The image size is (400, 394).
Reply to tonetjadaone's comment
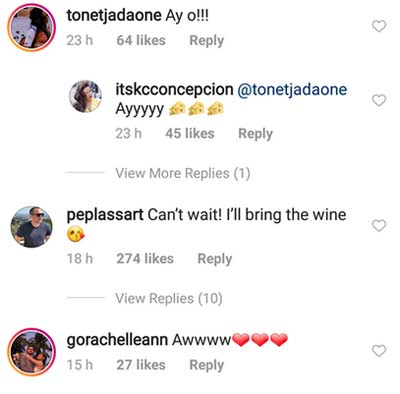click(x=206, y=41)
